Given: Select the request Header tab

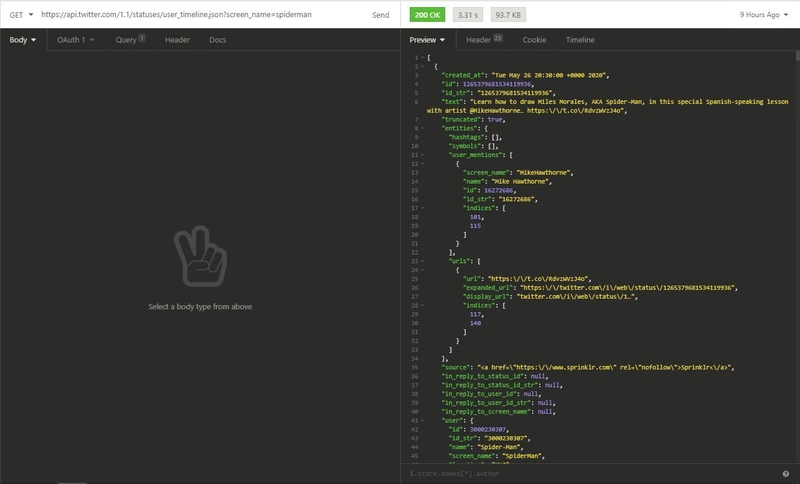Looking at the screenshot, I should (x=177, y=40).
